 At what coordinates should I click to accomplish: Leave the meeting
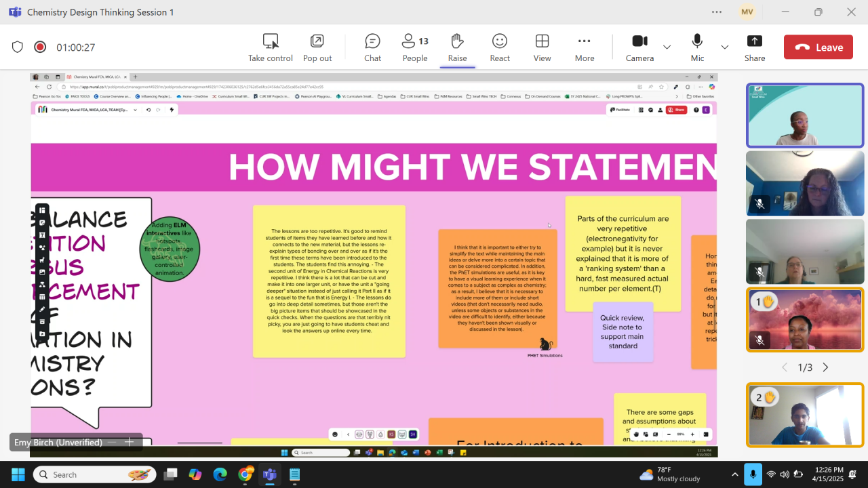point(818,47)
